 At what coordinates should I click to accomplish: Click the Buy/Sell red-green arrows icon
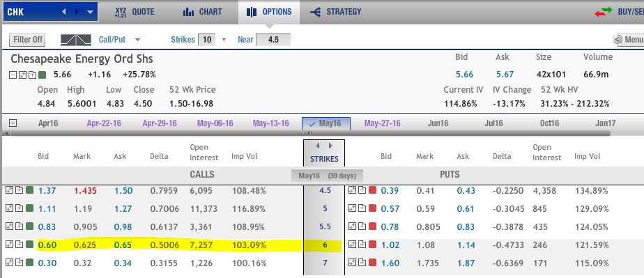602,12
